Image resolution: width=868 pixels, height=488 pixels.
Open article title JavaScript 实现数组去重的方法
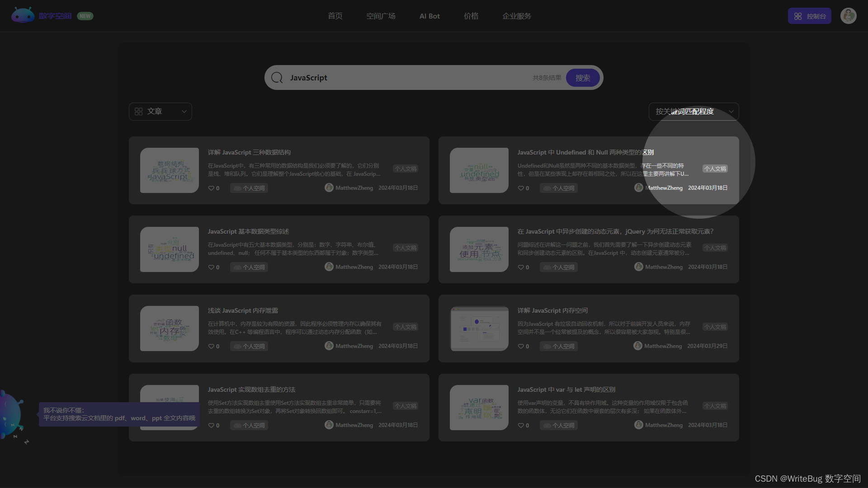click(x=251, y=389)
